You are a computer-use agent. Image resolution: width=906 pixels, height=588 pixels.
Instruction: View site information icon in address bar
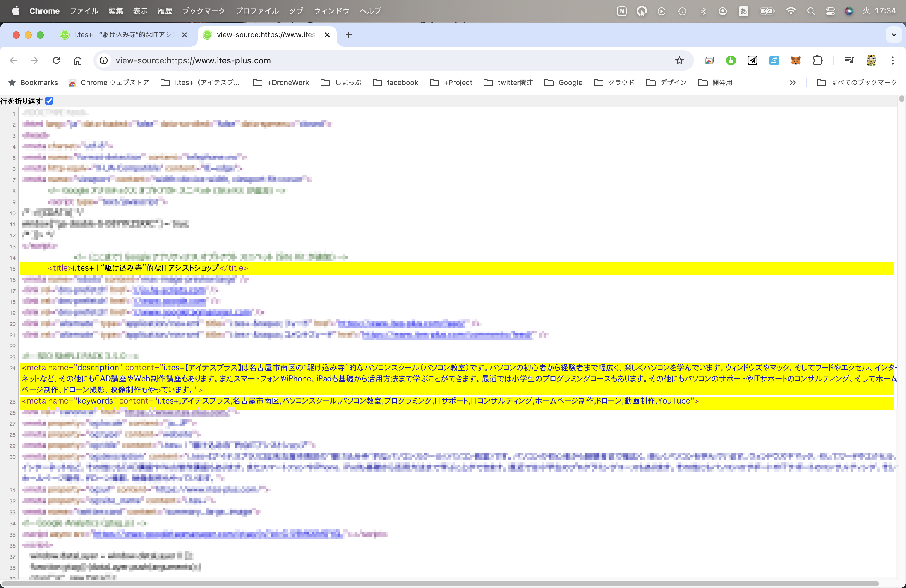point(104,60)
